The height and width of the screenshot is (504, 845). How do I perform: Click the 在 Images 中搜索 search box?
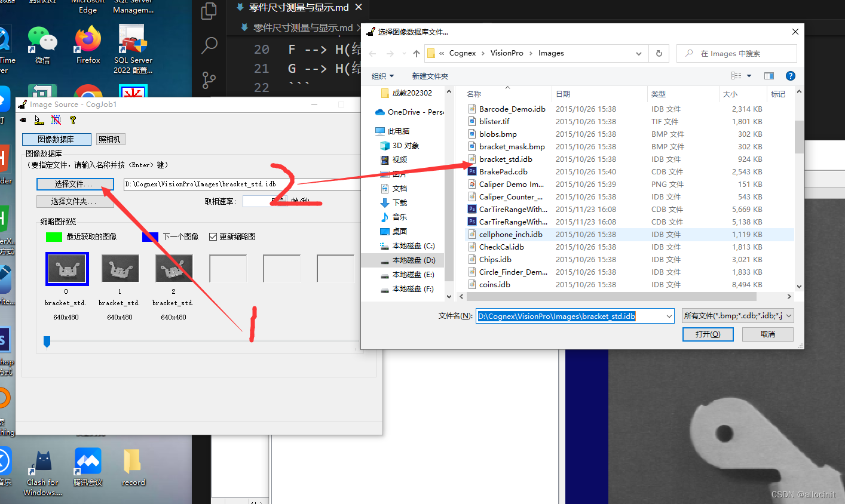click(736, 53)
